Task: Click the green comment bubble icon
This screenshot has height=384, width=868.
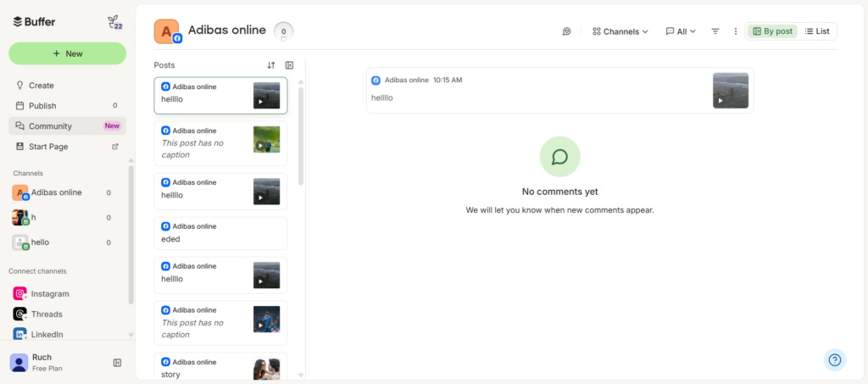Action: (559, 157)
